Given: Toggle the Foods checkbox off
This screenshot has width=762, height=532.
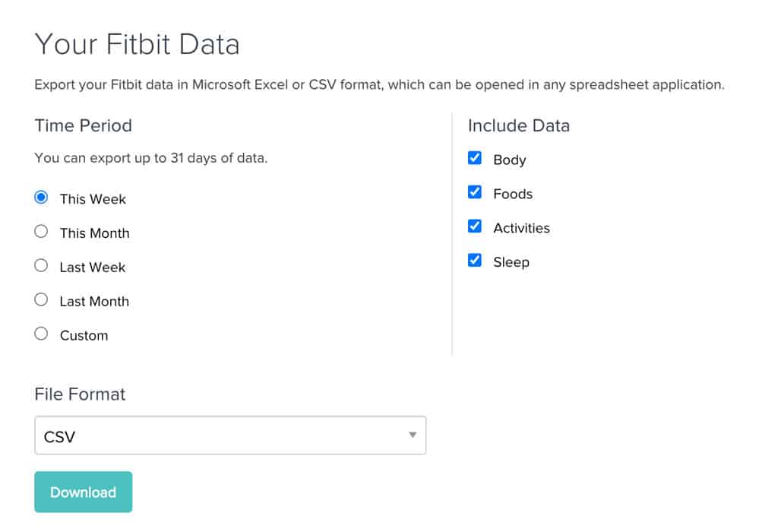Looking at the screenshot, I should click(x=475, y=192).
